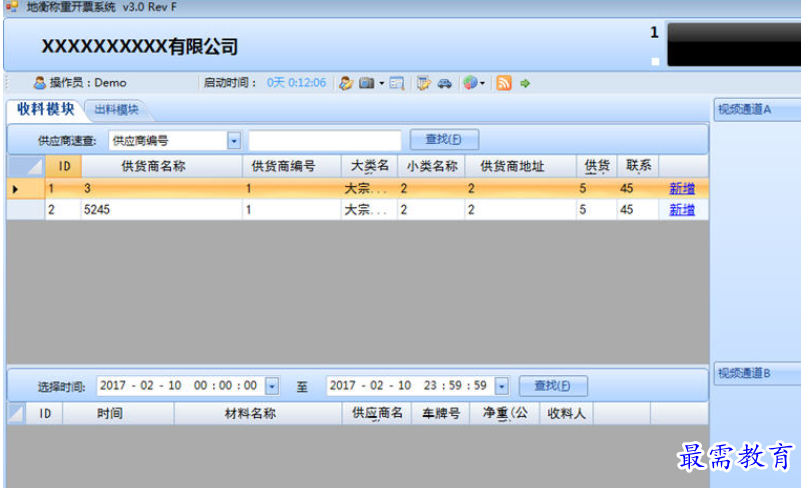Viewport: 801px width, 488px height.
Task: Click the supplier 查找 search button
Action: 444,140
